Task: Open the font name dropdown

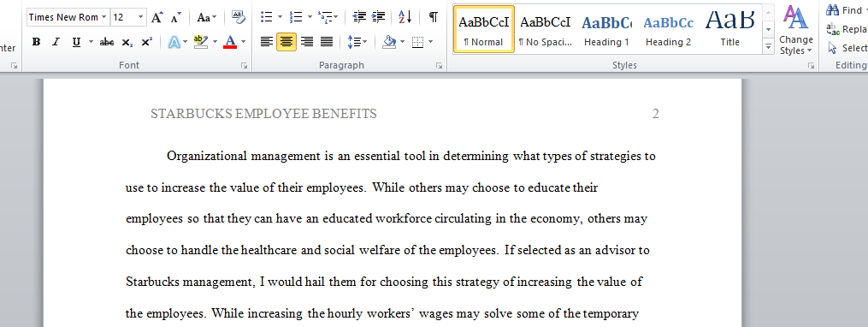Action: (x=104, y=17)
